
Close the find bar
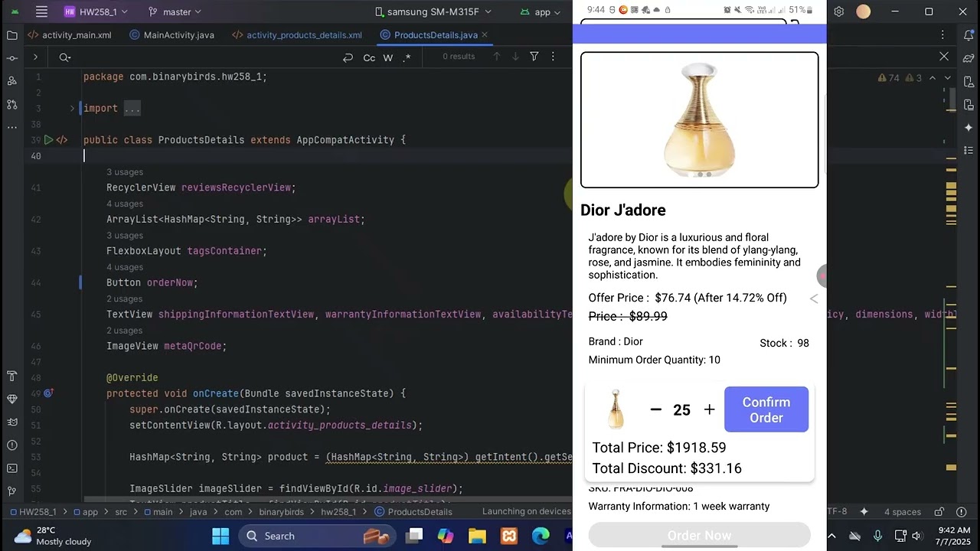click(x=944, y=57)
